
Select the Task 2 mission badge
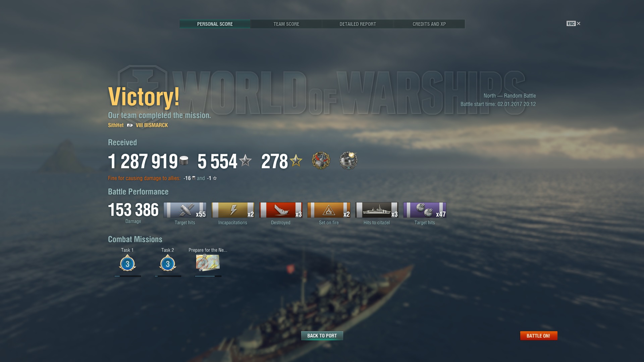tap(168, 263)
